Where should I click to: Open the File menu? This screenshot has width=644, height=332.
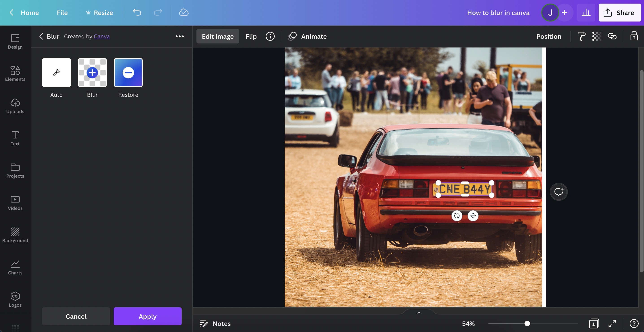pyautogui.click(x=62, y=13)
